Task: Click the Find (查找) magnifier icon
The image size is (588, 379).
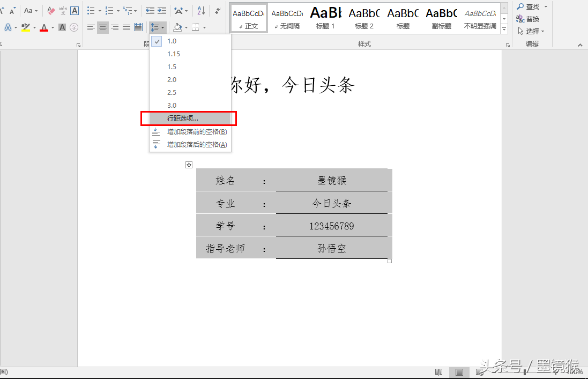Action: (520, 6)
